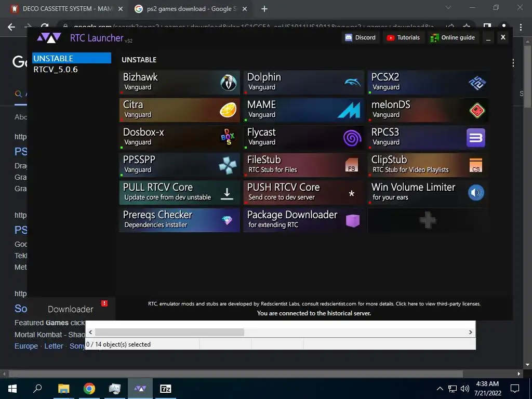This screenshot has width=532, height=399.
Task: Launch the Bizhawk Vanguard emulator tile icon
Action: (229, 83)
